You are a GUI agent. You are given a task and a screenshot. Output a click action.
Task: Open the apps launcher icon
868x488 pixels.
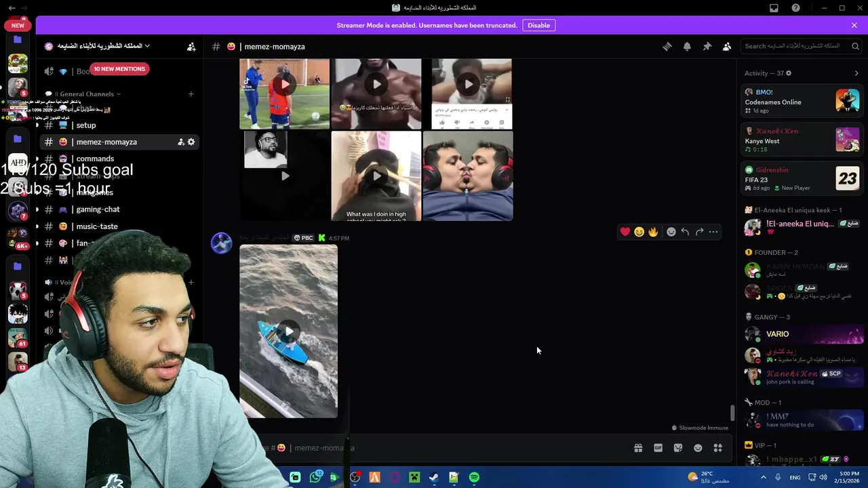(718, 448)
